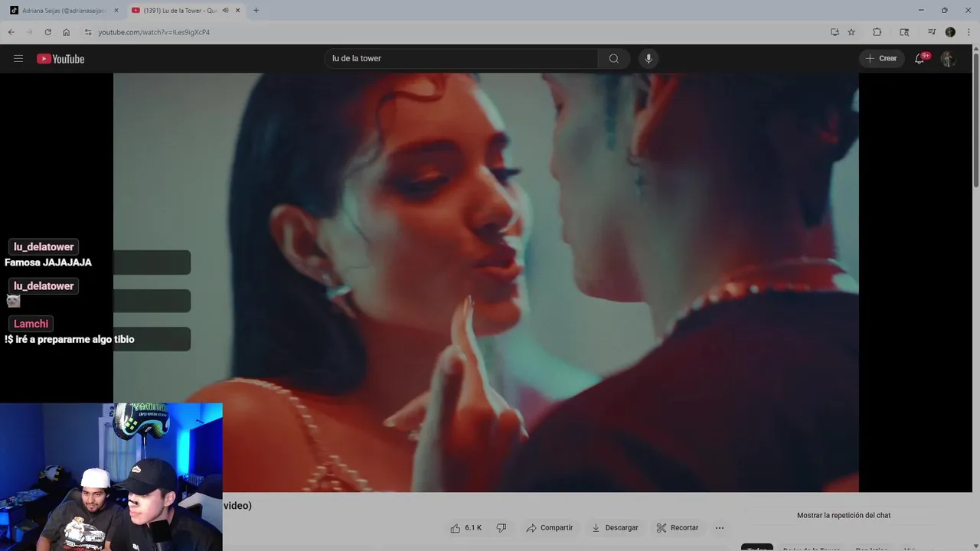Image resolution: width=980 pixels, height=551 pixels.
Task: Open the browser home page
Action: [x=66, y=32]
